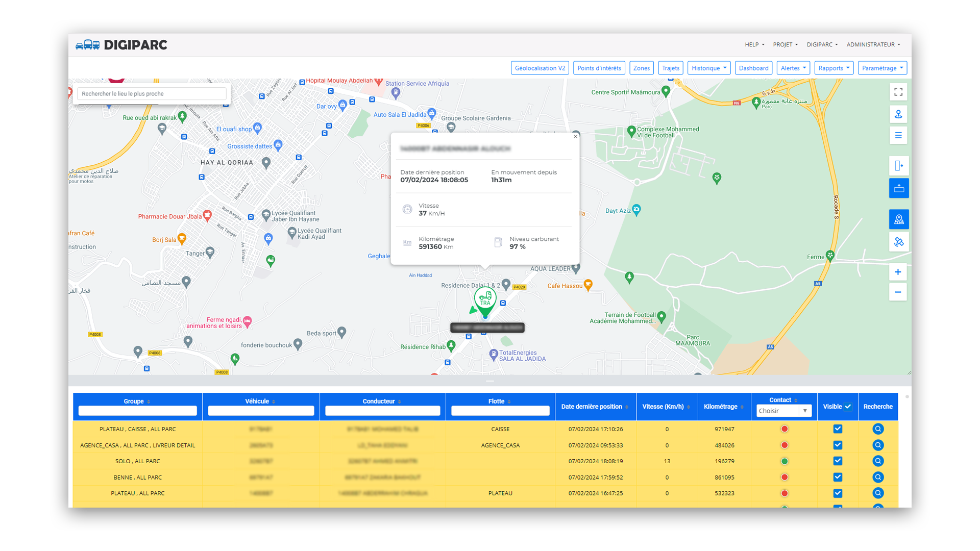The width and height of the screenshot is (980, 551).
Task: Sort by Kilométrage column
Action: tap(742, 407)
